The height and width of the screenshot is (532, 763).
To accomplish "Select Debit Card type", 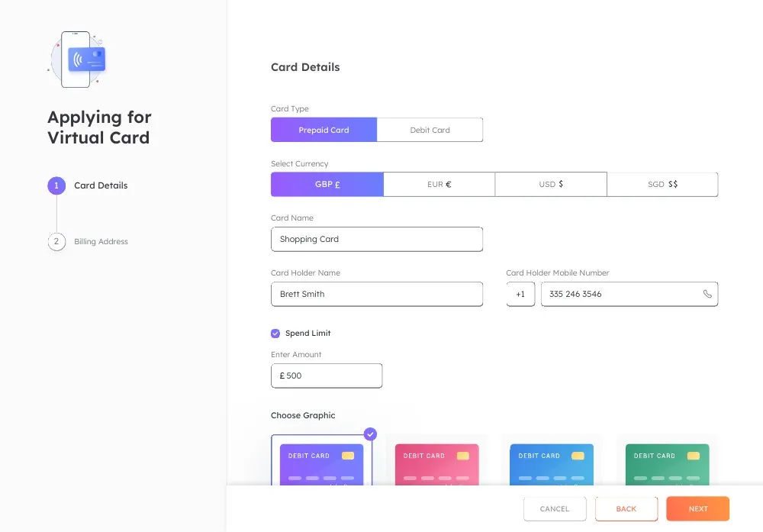I will point(430,130).
